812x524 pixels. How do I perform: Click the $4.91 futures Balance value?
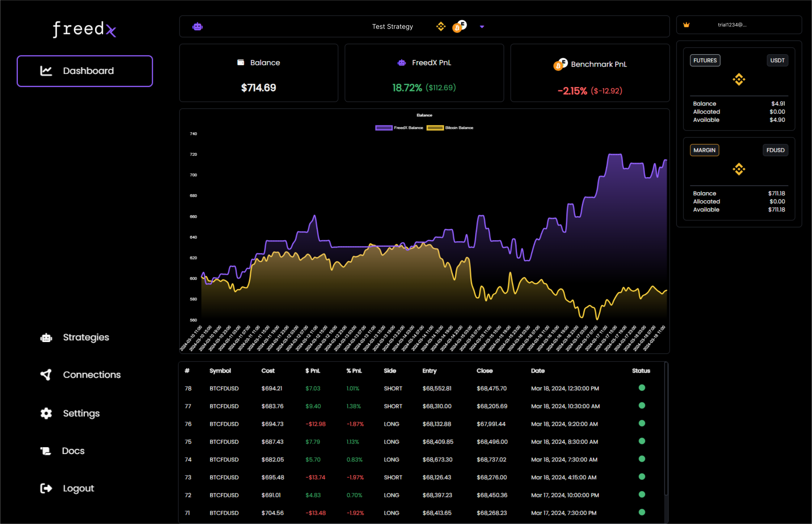pos(778,104)
